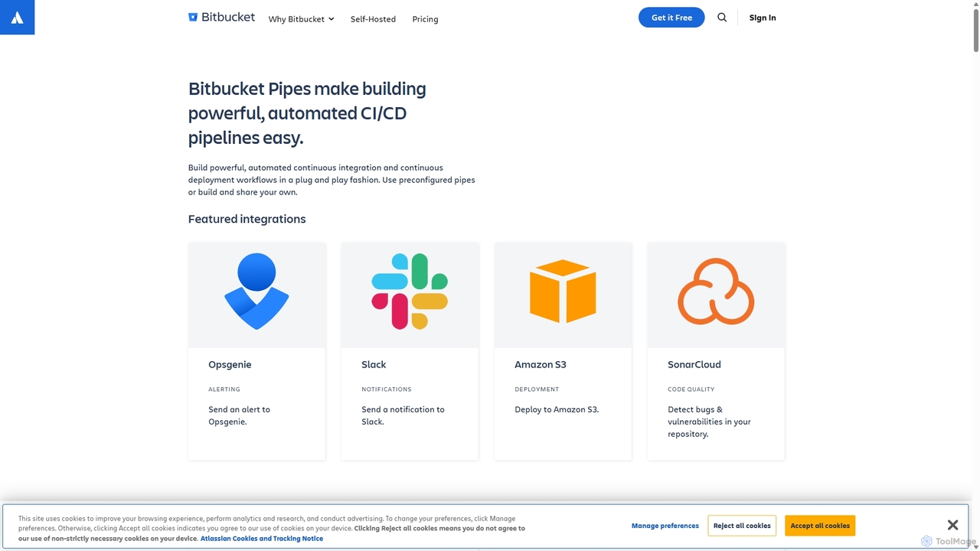Click 'Detect bugs & vulnerabilities' description

pos(709,422)
